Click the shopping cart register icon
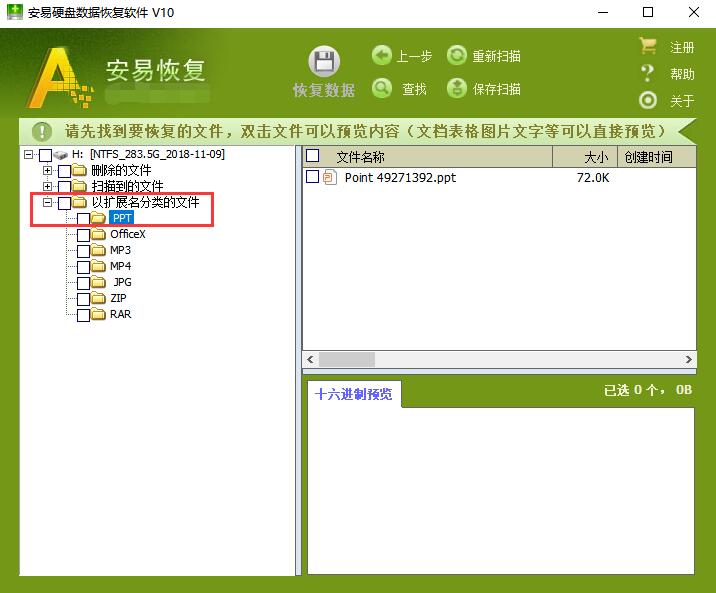This screenshot has width=716, height=593. click(x=648, y=46)
